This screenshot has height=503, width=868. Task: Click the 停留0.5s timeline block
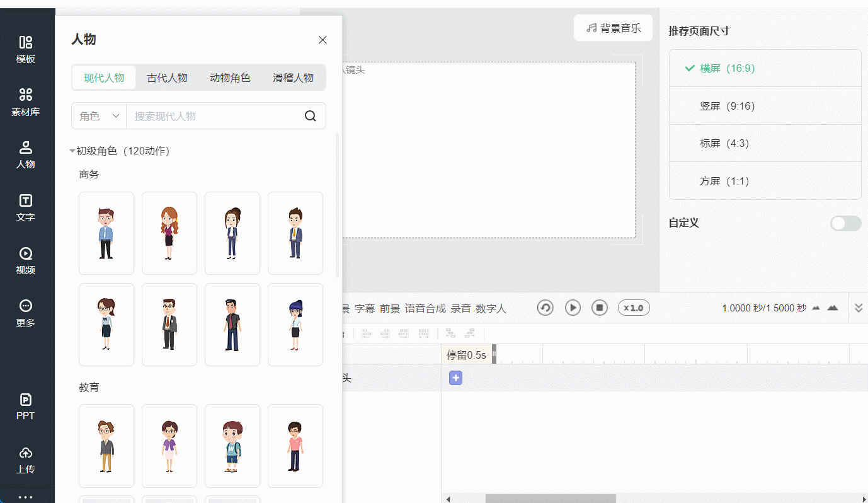[467, 355]
